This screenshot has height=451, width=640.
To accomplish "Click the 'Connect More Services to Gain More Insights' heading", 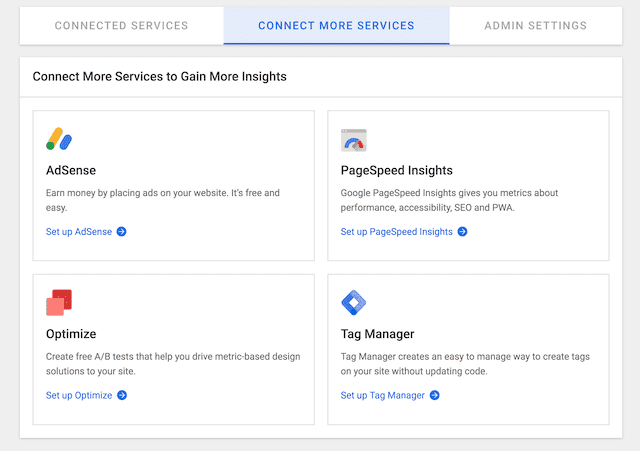I will tap(160, 76).
